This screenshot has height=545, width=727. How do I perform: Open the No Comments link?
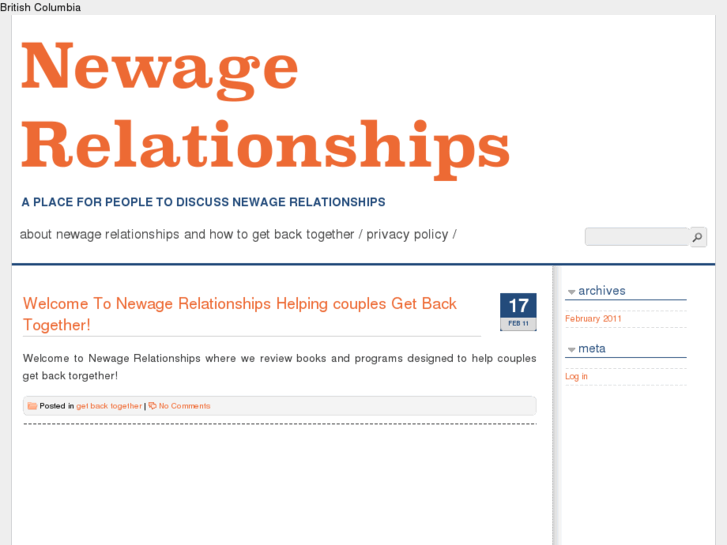click(185, 406)
